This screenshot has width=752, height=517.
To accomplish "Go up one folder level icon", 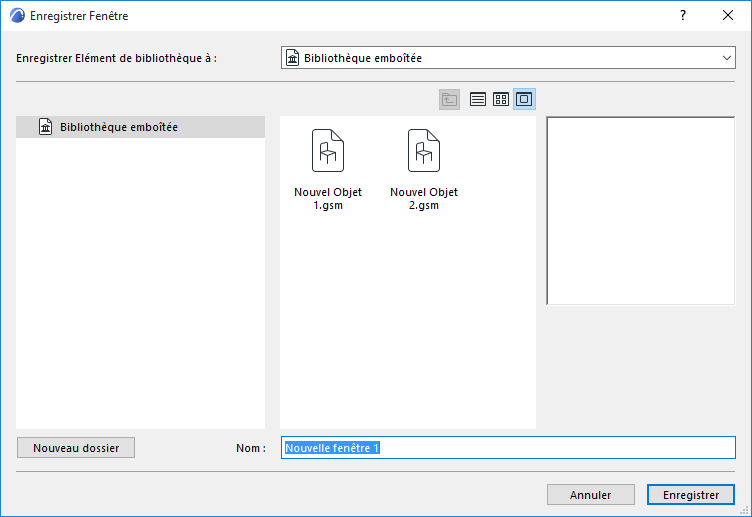I will pyautogui.click(x=449, y=99).
